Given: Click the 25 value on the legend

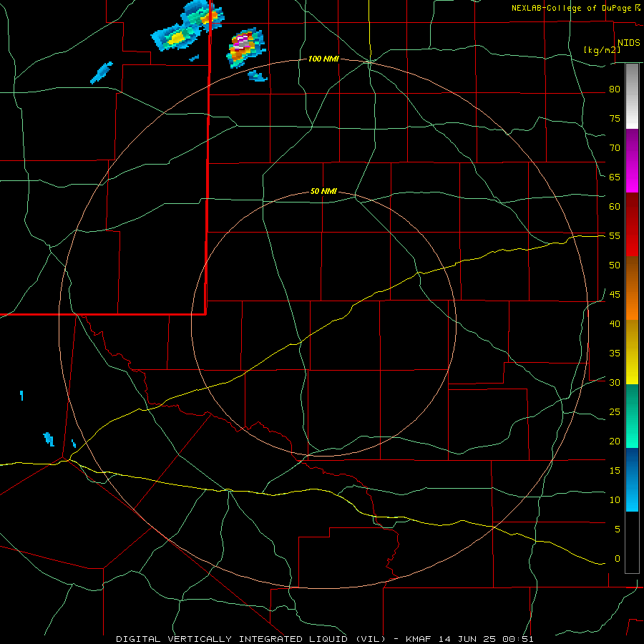Looking at the screenshot, I should click(615, 412).
